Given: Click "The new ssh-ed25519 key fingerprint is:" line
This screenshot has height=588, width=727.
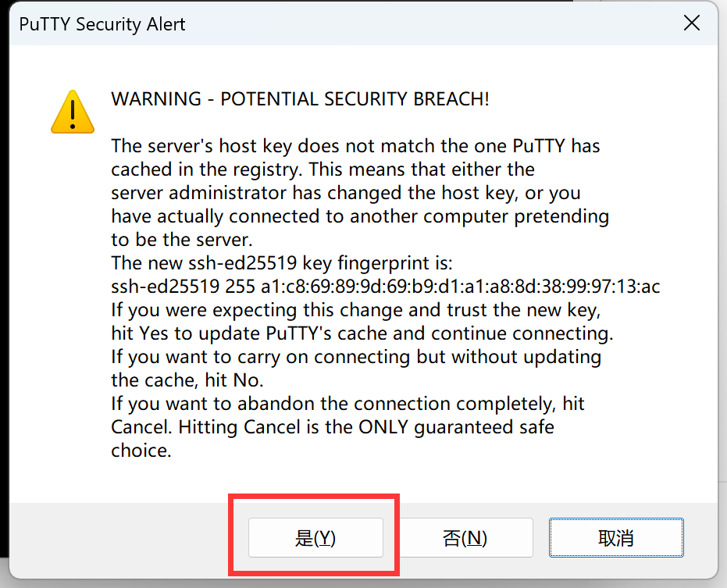Looking at the screenshot, I should tap(281, 263).
